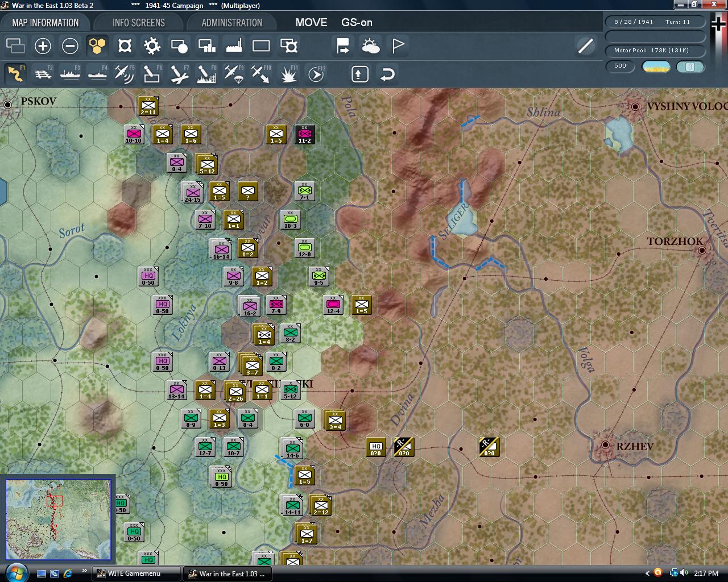The width and height of the screenshot is (728, 582).
Task: Click the undo move arrow icon
Action: [387, 74]
